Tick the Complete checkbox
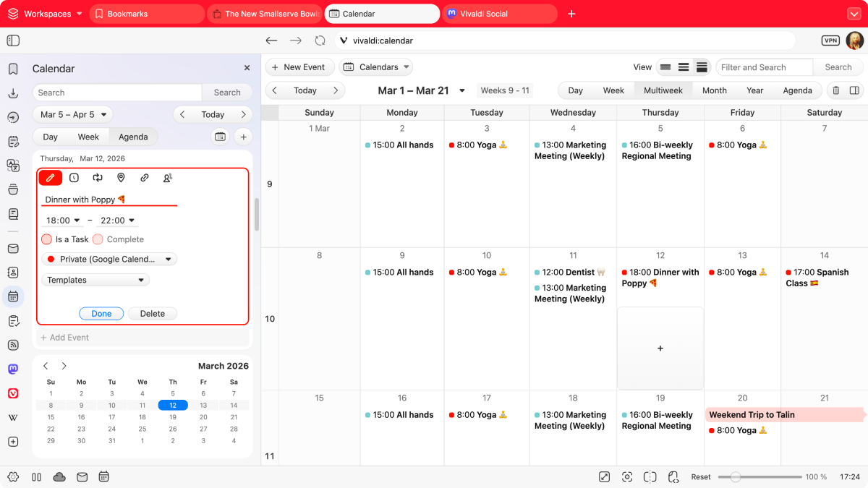Screen dimensions: 868x488 pyautogui.click(x=98, y=239)
